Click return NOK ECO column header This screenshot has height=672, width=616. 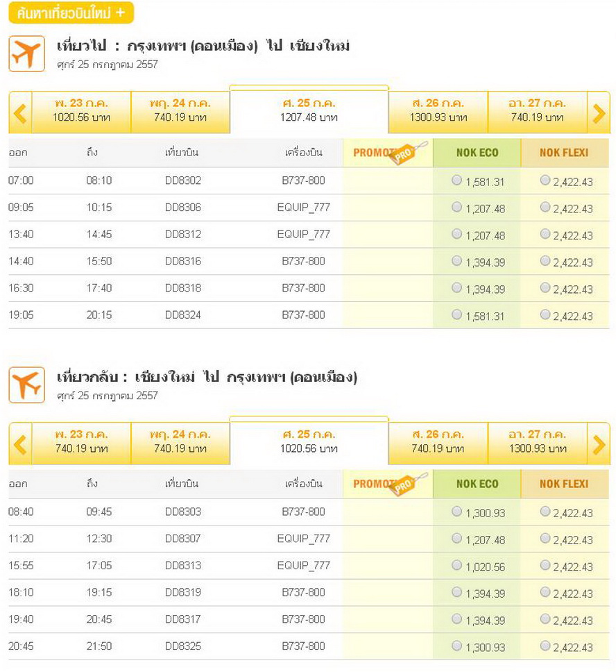click(x=477, y=484)
